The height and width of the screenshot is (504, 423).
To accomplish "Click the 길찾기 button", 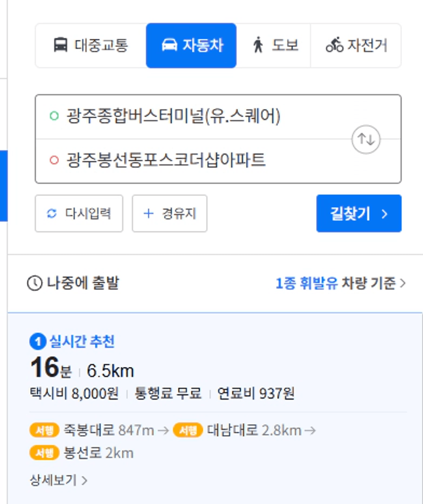I will 359,213.
